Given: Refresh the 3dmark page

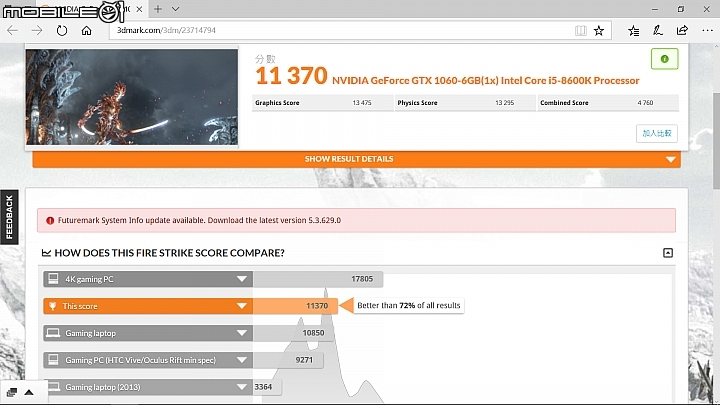Looking at the screenshot, I should [x=62, y=30].
